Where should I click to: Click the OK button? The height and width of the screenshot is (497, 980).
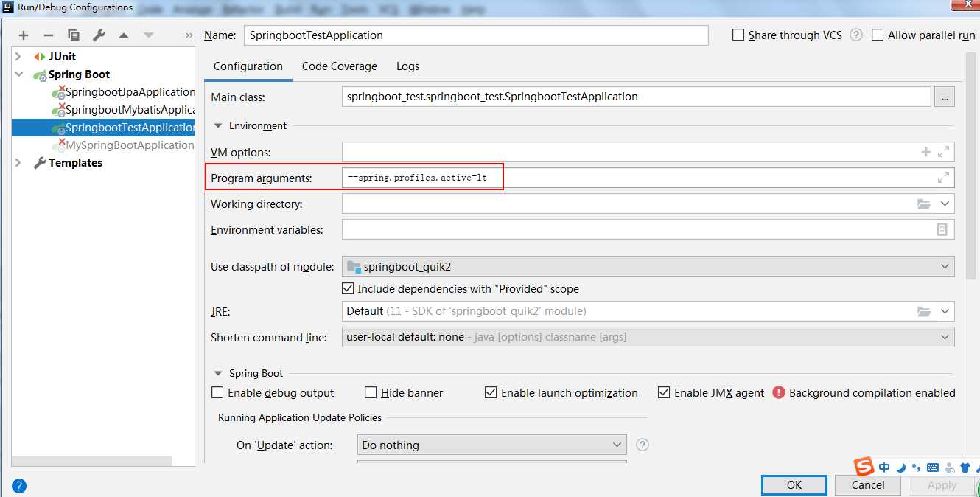pyautogui.click(x=794, y=485)
